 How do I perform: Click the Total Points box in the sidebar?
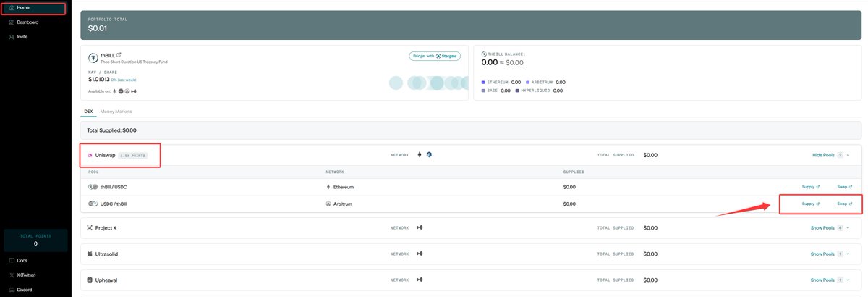click(35, 240)
